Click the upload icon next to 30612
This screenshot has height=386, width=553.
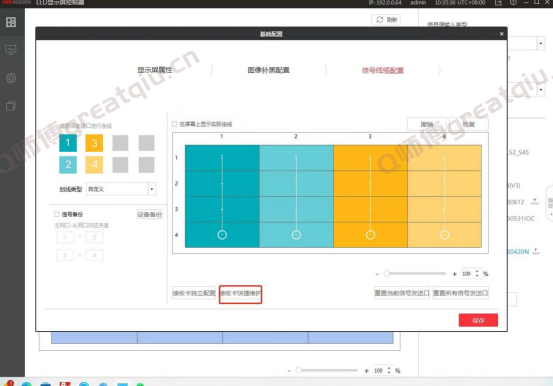535,201
